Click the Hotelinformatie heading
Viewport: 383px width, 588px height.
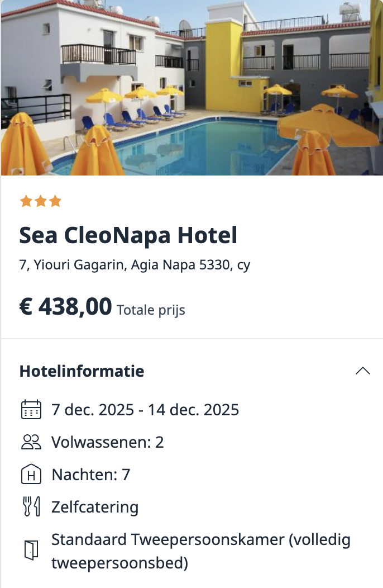82,371
